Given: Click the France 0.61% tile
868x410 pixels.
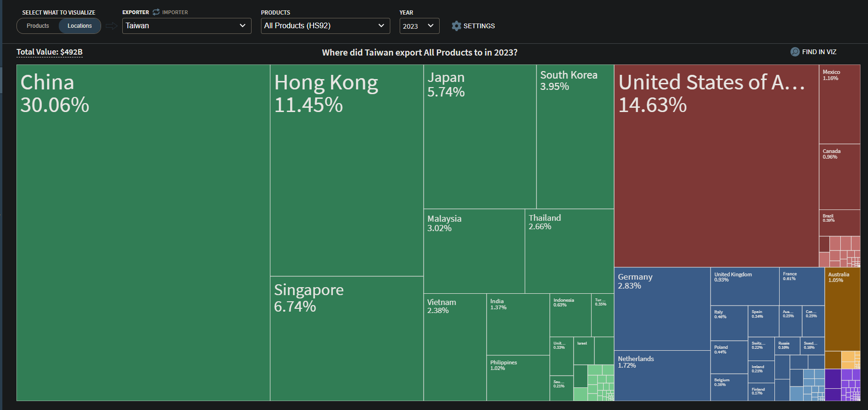Looking at the screenshot, I should click(x=802, y=286).
